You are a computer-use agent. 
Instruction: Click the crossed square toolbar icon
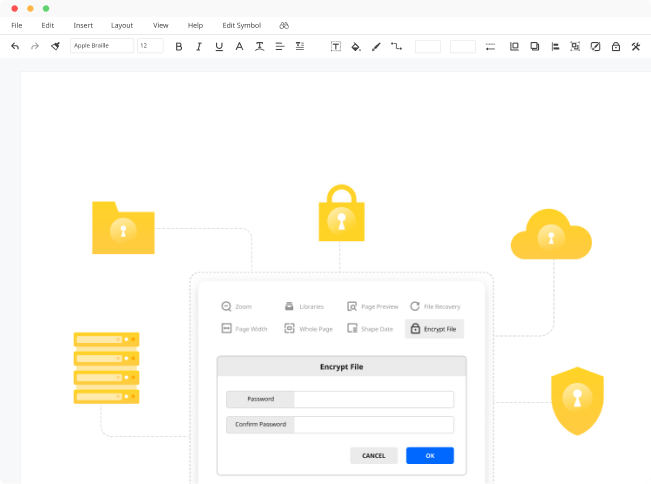[x=595, y=46]
